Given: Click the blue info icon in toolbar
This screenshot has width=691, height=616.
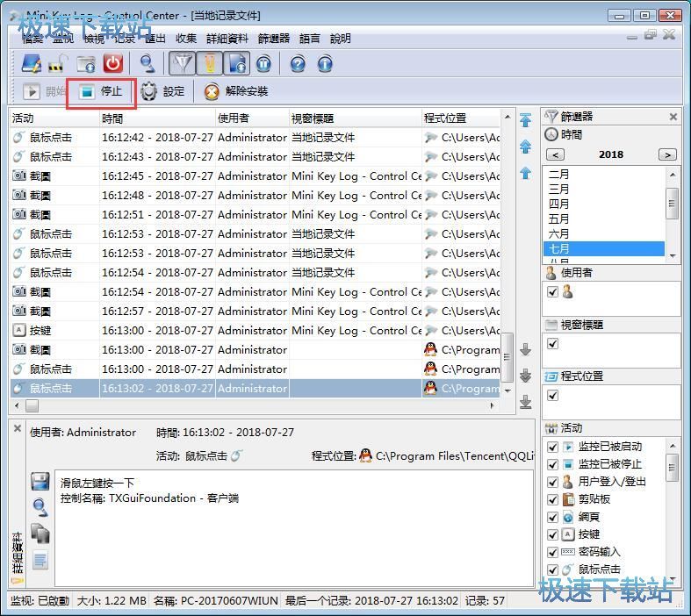Looking at the screenshot, I should click(325, 64).
